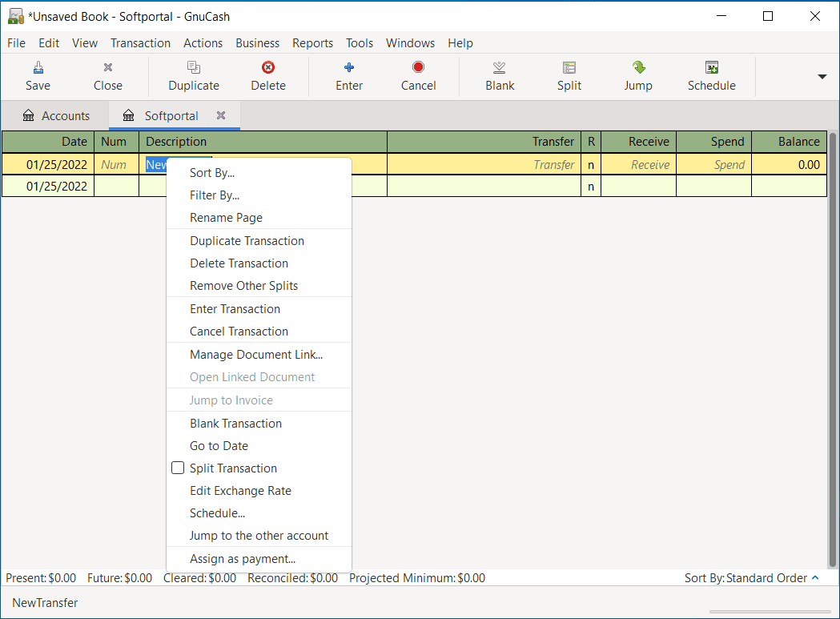This screenshot has height=619, width=840.
Task: Click the Balance column header
Action: coord(789,142)
